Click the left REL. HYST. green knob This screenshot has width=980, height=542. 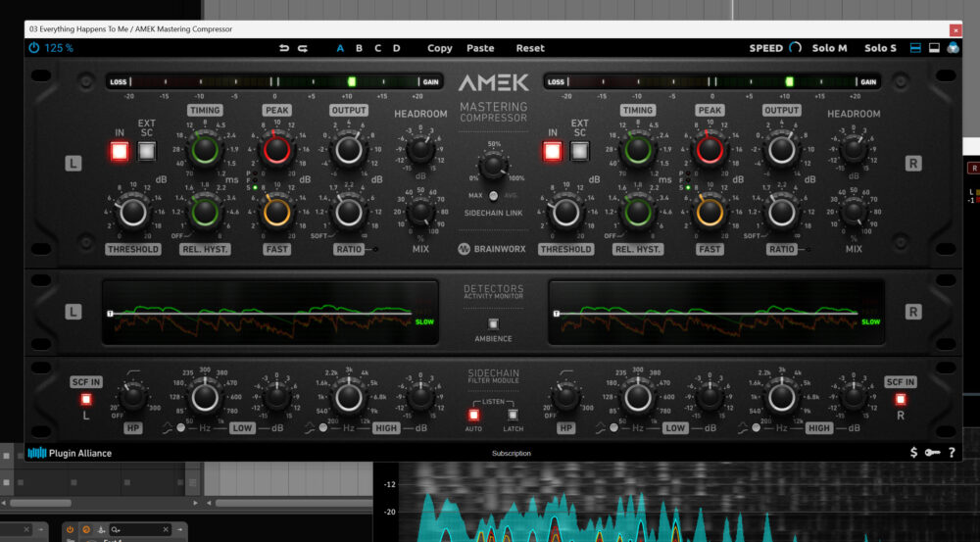coord(205,213)
